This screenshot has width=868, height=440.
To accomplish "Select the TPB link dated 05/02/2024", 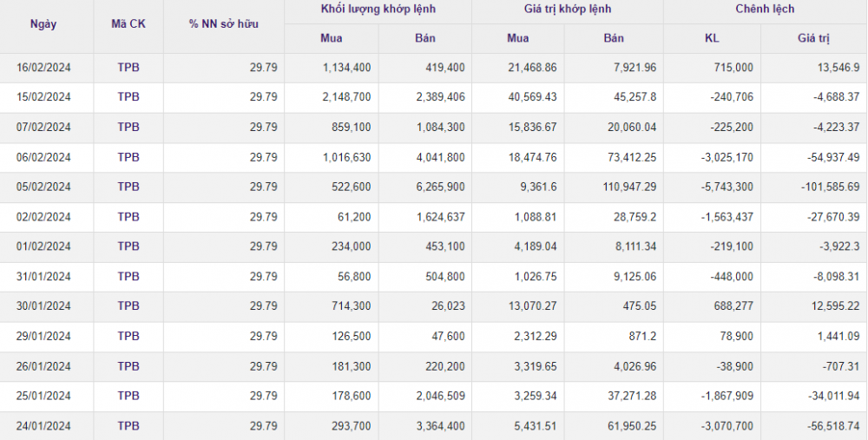I will pyautogui.click(x=128, y=187).
